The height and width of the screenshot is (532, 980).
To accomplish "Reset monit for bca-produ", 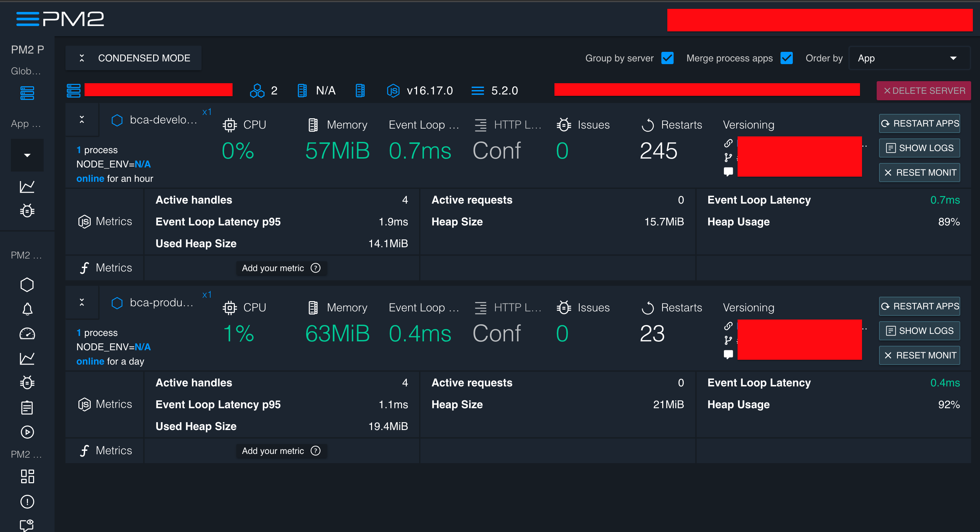I will pos(920,355).
